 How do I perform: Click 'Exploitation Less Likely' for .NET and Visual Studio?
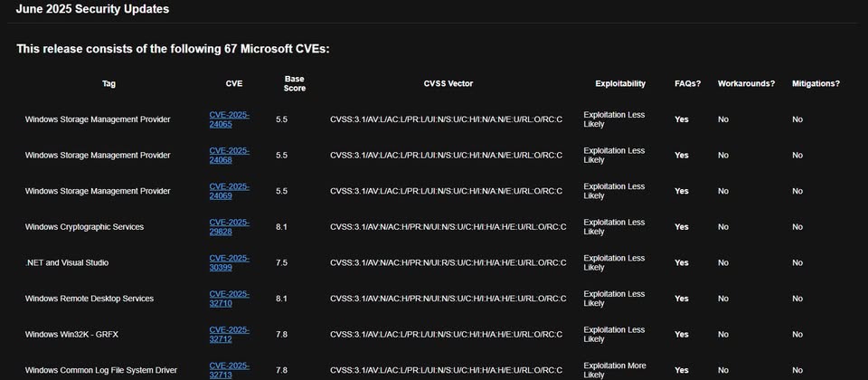pyautogui.click(x=614, y=263)
